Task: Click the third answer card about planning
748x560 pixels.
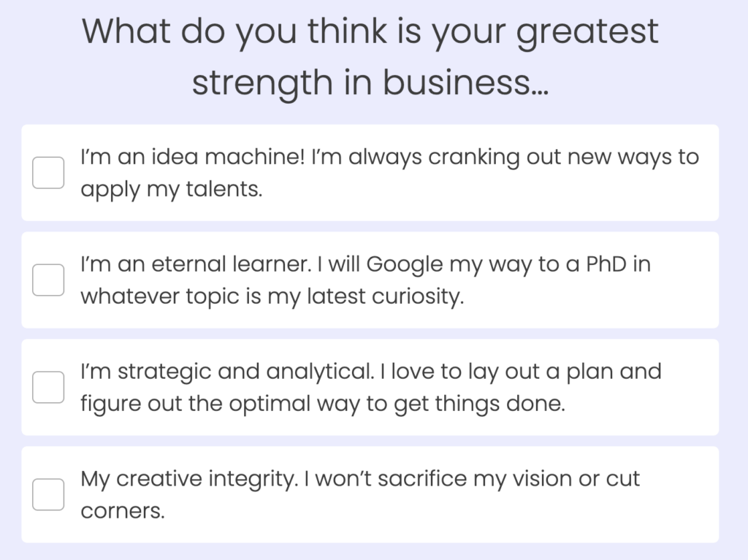Action: 370,387
